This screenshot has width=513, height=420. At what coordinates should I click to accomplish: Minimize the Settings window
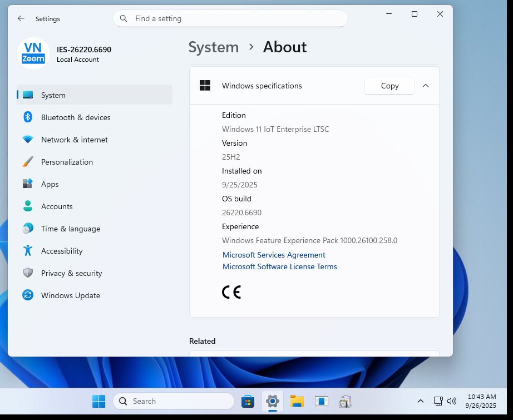coord(389,14)
